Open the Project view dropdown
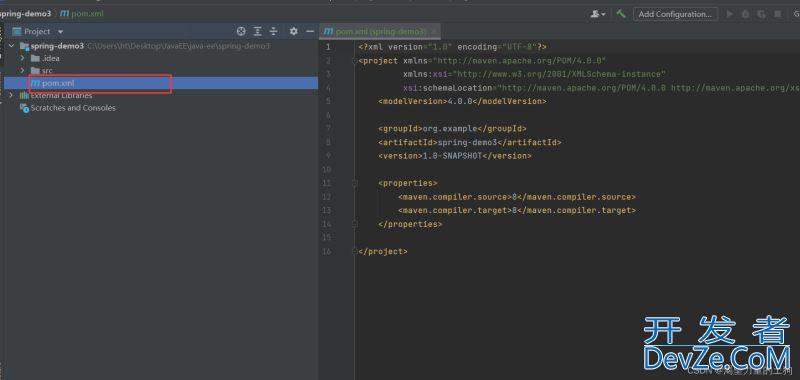800x380 pixels. [x=61, y=32]
